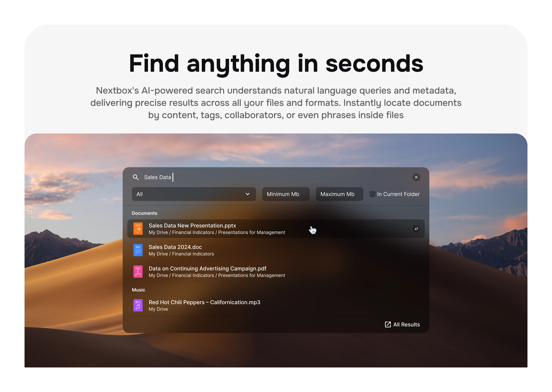This screenshot has width=552, height=392.
Task: Open Sales Data 2024.doc result
Action: (276, 250)
